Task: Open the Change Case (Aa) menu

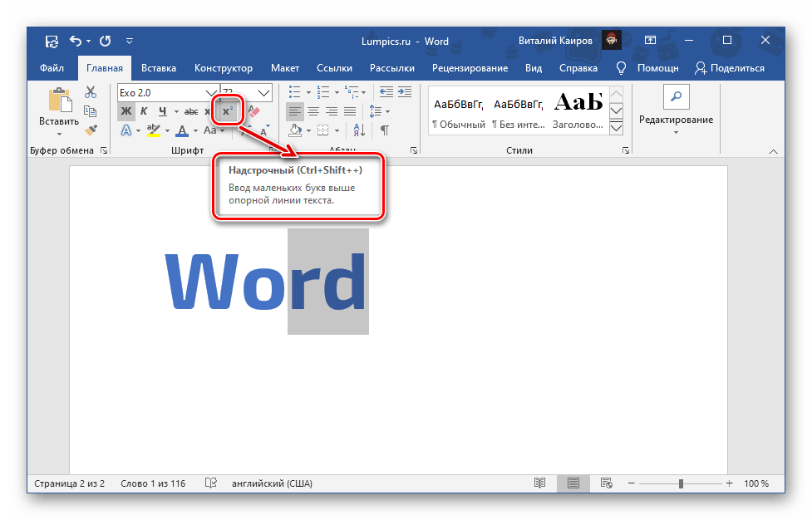Action: click(x=214, y=130)
